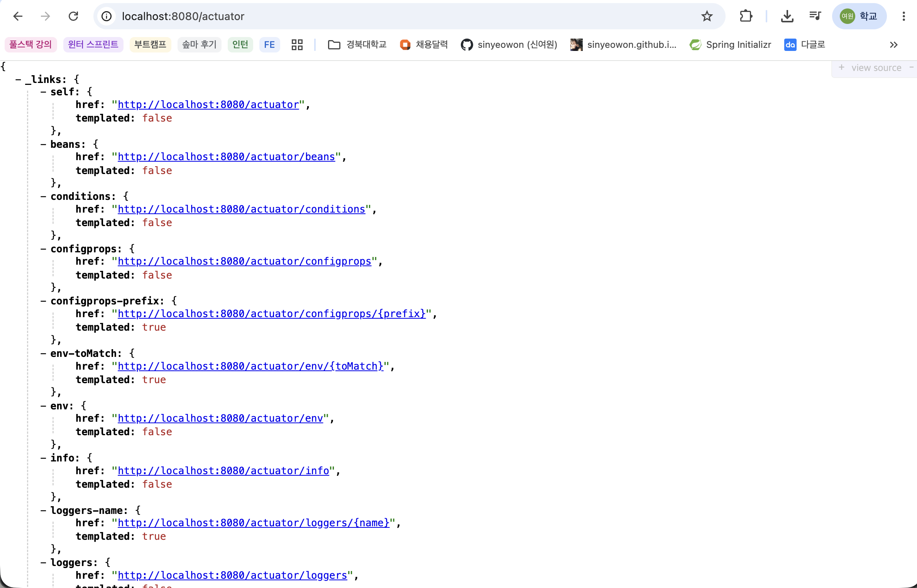This screenshot has height=588, width=917.
Task: Collapse the info node
Action: pyautogui.click(x=43, y=458)
